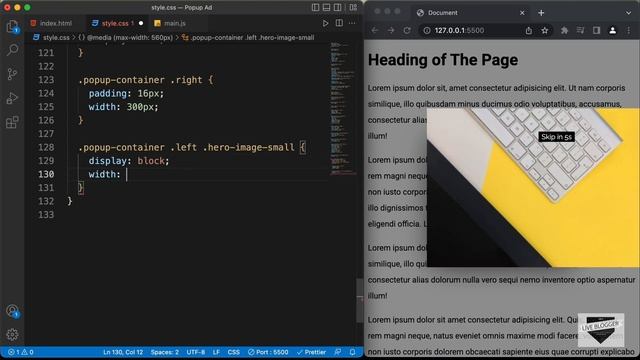640x360 pixels.
Task: Open the Accounts menu in activity bar
Action: click(12, 311)
